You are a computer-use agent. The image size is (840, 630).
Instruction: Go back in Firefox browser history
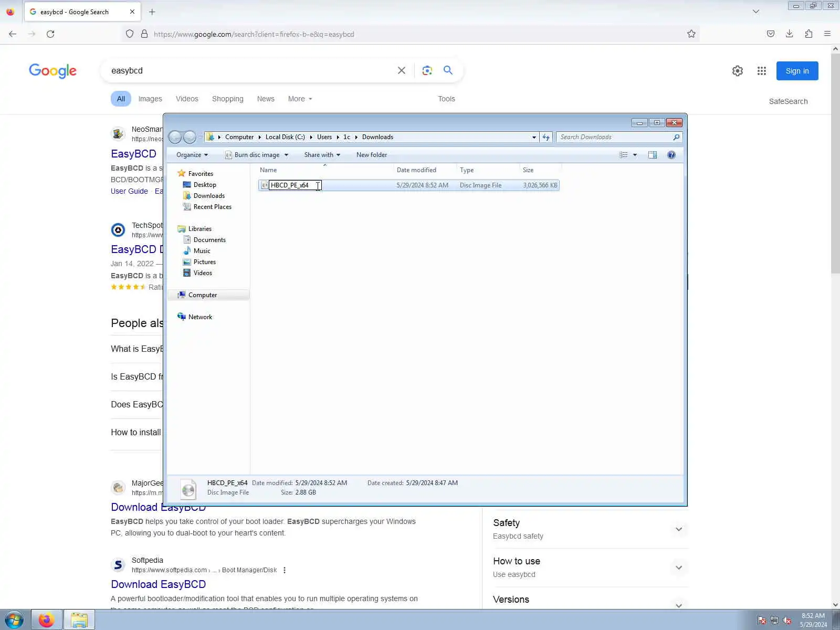point(13,34)
